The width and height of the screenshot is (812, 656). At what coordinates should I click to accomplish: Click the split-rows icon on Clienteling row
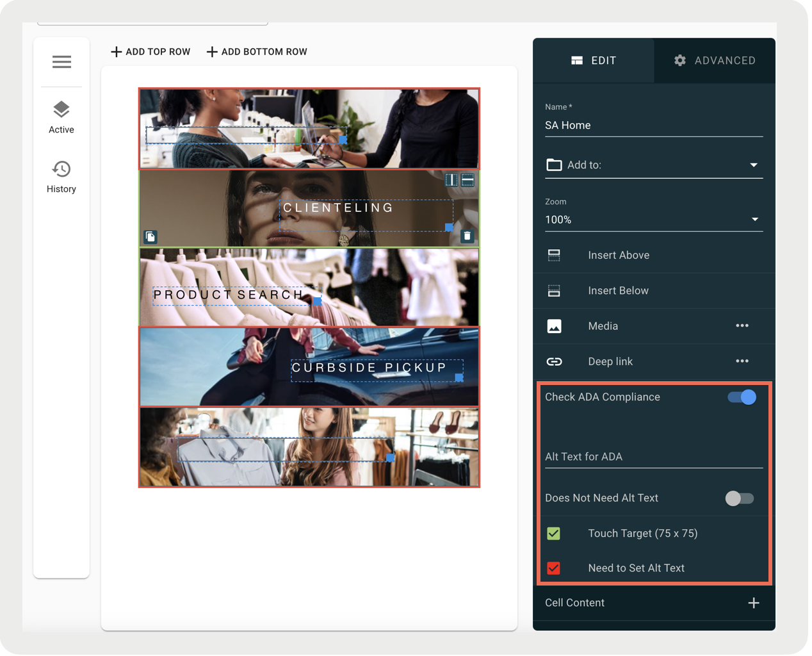pyautogui.click(x=468, y=180)
